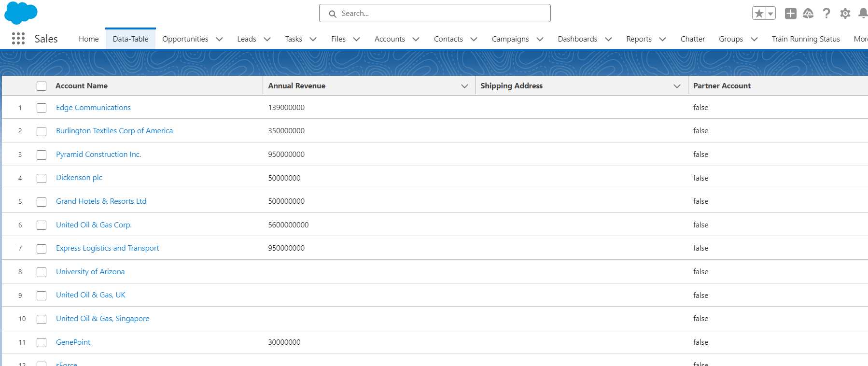The height and width of the screenshot is (366, 868).
Task: Expand the Contacts tab dropdown chevron
Action: pos(474,39)
